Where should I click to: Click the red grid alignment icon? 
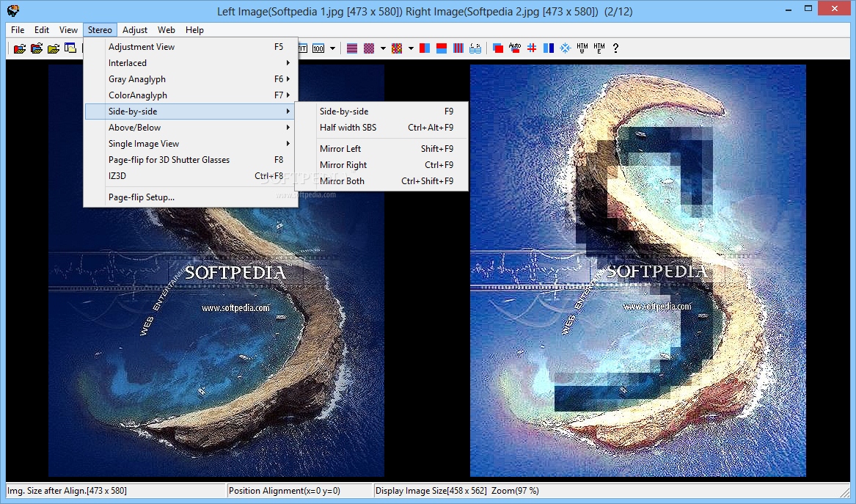(x=532, y=48)
